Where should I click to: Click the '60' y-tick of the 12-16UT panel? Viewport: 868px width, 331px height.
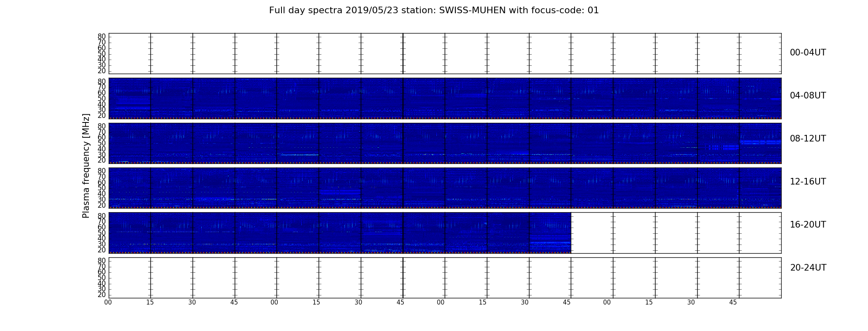point(102,182)
